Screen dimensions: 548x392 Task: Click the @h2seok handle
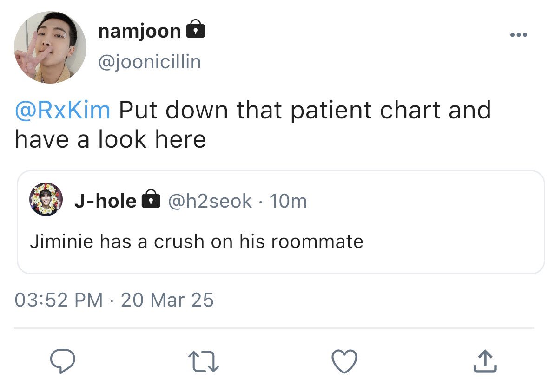210,201
